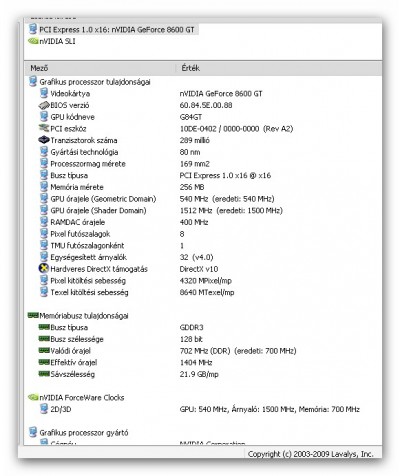This screenshot has height=476, width=400.
Task: Click the Grafikus processzor gyártó section heading
Action: coord(84,433)
